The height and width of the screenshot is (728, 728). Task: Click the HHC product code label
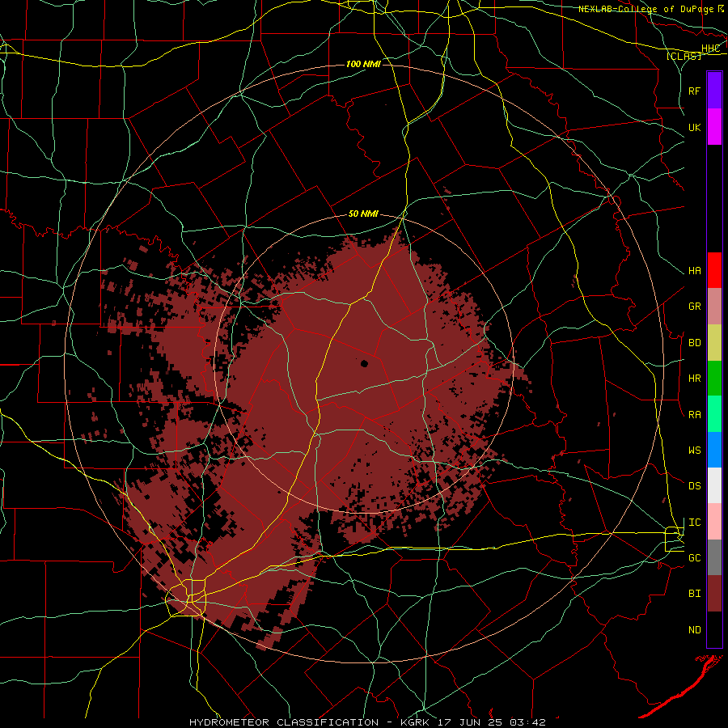coord(710,49)
